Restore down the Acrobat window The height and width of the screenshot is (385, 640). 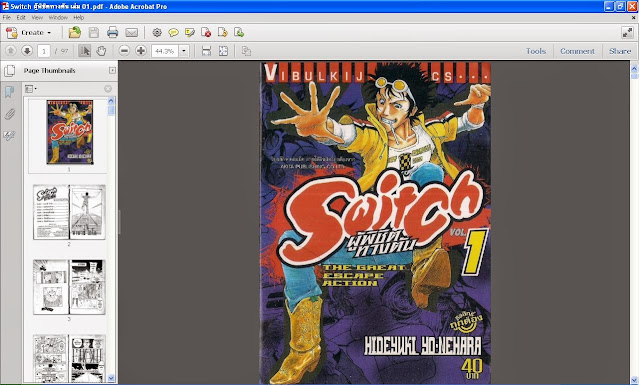pyautogui.click(x=620, y=6)
